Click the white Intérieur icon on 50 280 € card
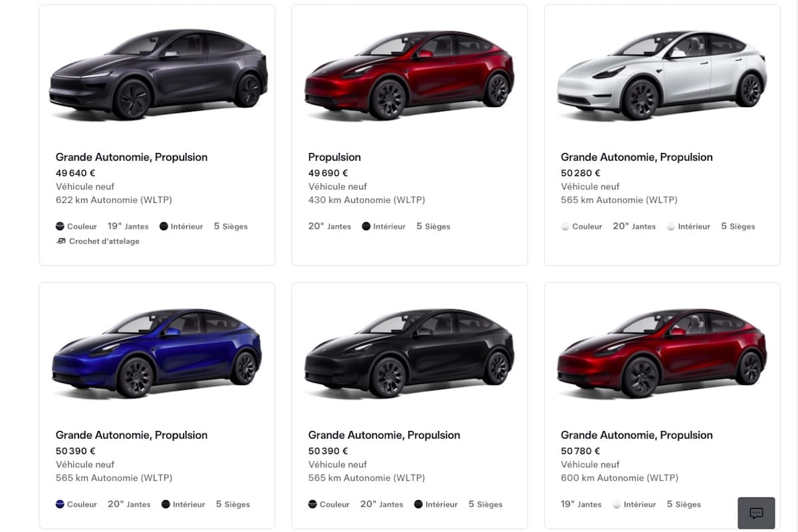Image resolution: width=798 pixels, height=532 pixels. pyautogui.click(x=671, y=227)
